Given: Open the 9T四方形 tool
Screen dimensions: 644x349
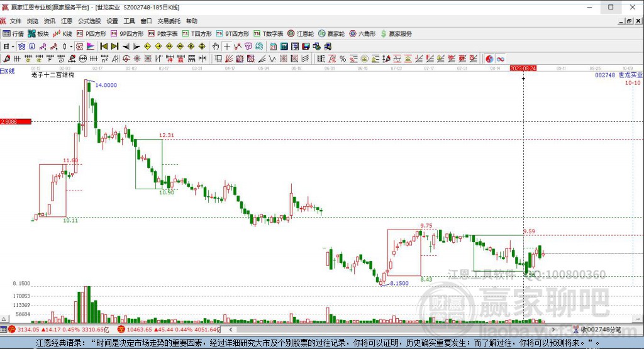Looking at the screenshot, I should (x=233, y=34).
